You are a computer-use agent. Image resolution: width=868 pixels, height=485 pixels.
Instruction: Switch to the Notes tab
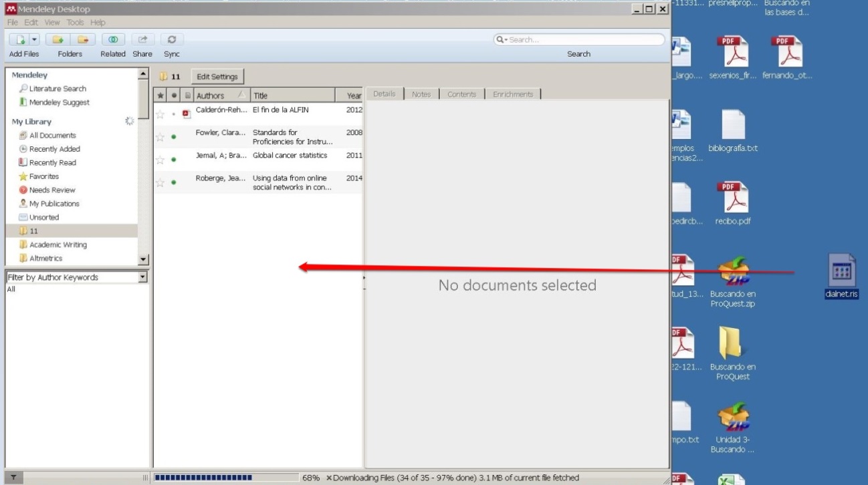tap(421, 94)
